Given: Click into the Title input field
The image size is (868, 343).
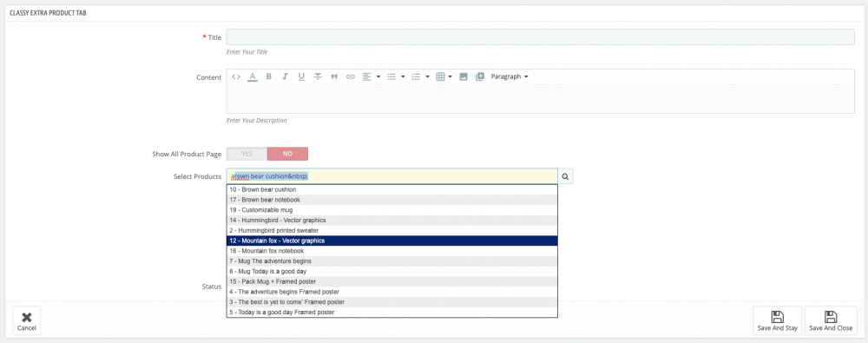Looking at the screenshot, I should pyautogui.click(x=540, y=37).
